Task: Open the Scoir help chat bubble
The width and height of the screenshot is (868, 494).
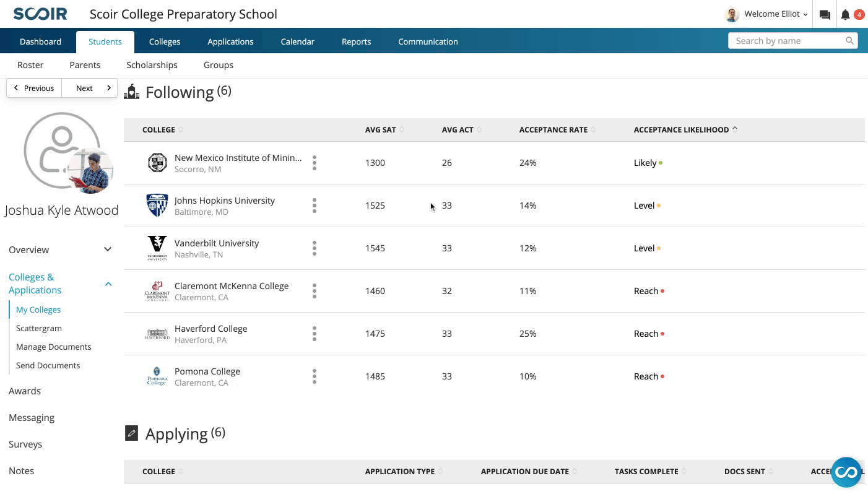Action: click(x=846, y=472)
